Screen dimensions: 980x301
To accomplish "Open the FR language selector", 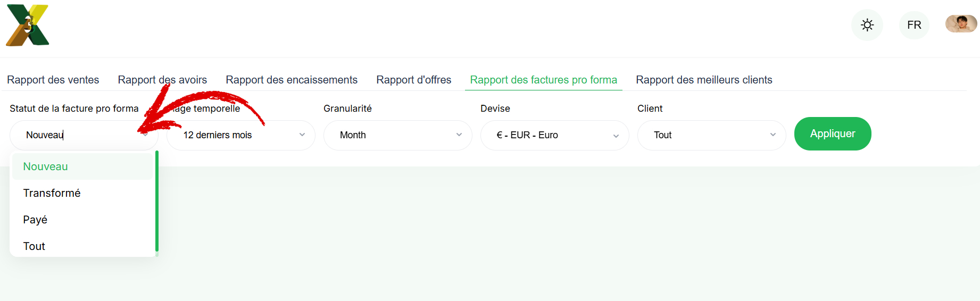I will click(x=914, y=25).
